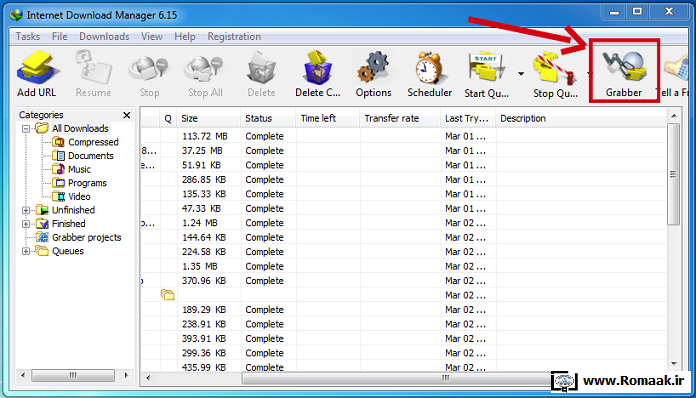The height and width of the screenshot is (398, 696).
Task: Sort by the Description column header
Action: [x=581, y=118]
